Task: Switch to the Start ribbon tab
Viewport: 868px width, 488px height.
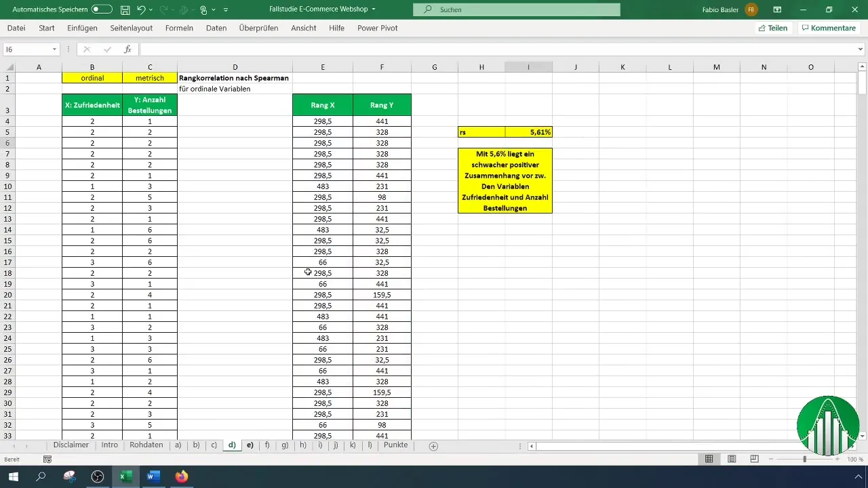Action: point(47,28)
